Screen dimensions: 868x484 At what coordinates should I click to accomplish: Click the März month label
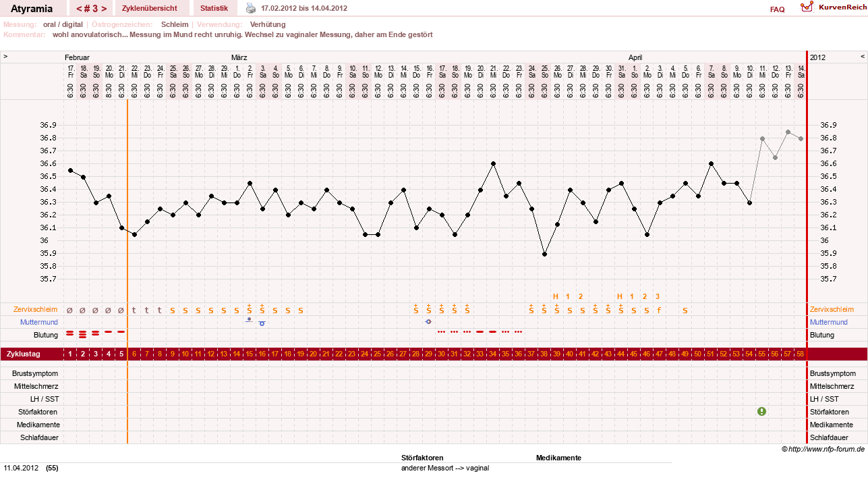(x=239, y=57)
